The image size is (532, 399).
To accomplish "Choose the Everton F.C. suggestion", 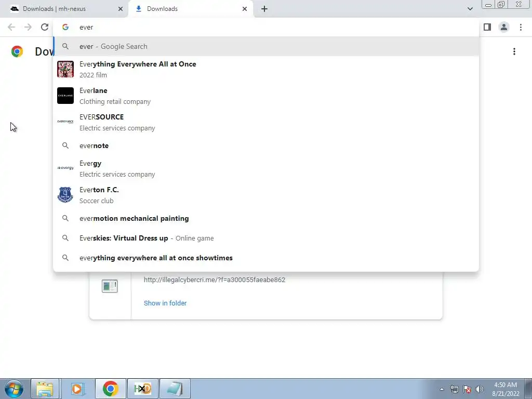I will point(266,195).
